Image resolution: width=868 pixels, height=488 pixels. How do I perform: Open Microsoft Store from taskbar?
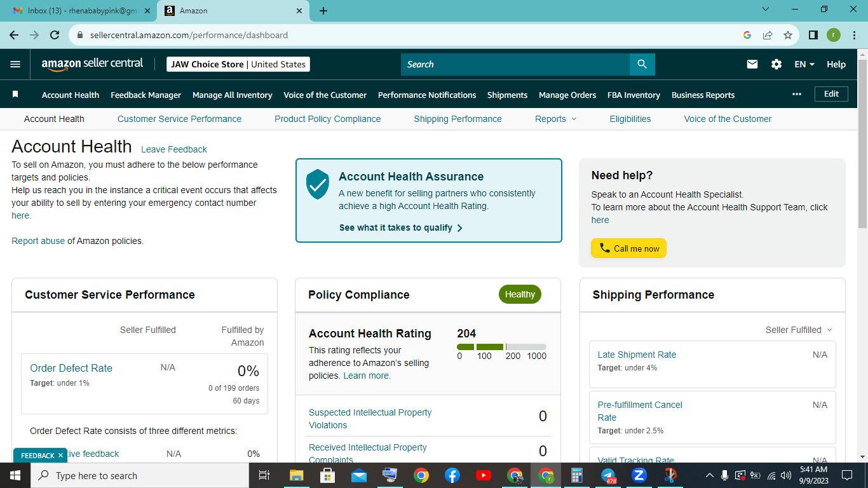tap(328, 475)
